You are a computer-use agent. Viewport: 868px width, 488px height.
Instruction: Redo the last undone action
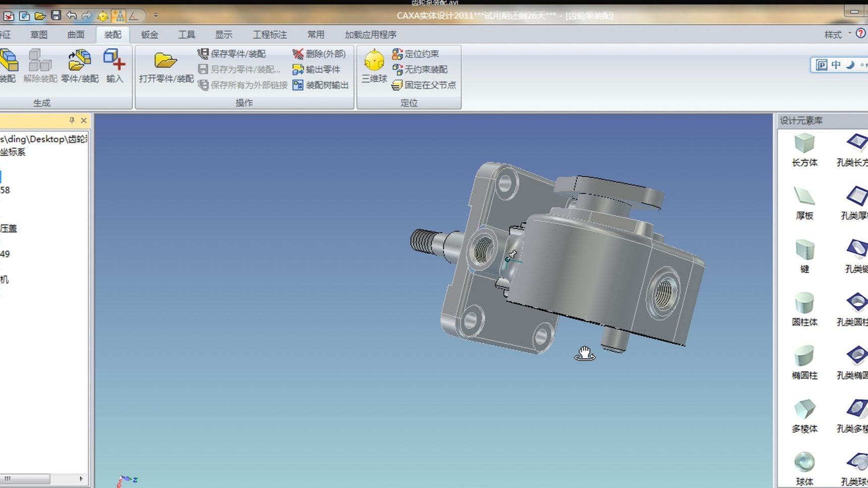point(87,16)
